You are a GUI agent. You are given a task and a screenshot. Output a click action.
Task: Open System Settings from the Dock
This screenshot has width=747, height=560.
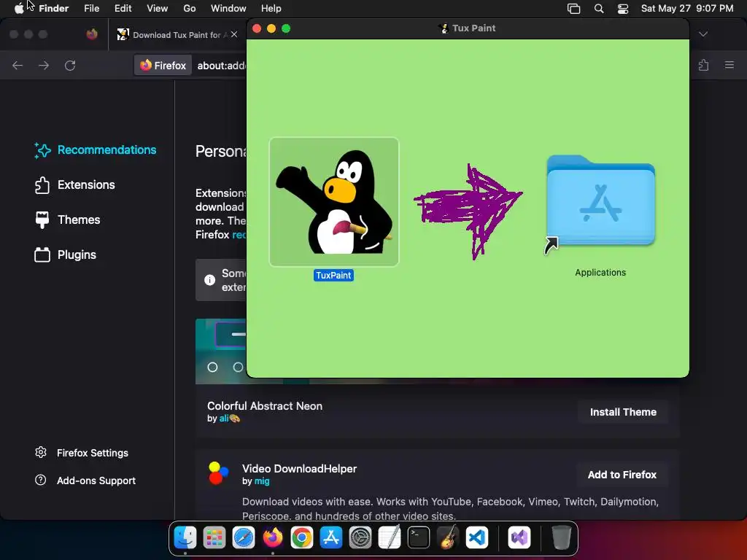(360, 538)
